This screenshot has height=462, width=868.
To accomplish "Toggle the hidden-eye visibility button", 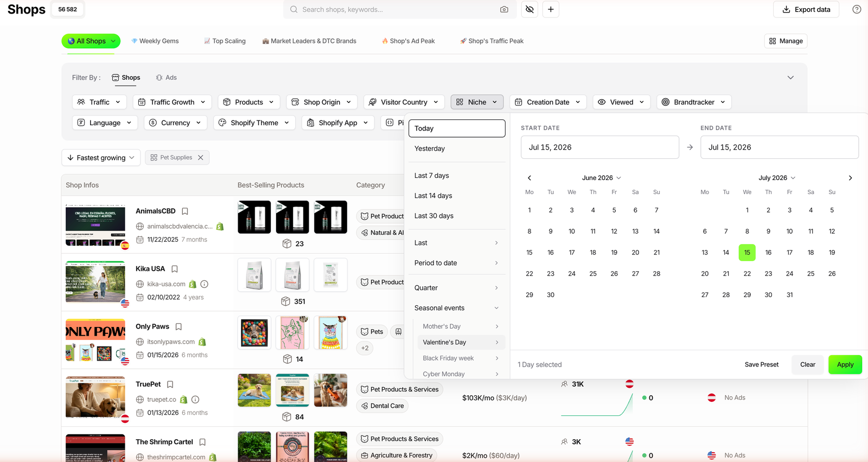I will pos(529,9).
